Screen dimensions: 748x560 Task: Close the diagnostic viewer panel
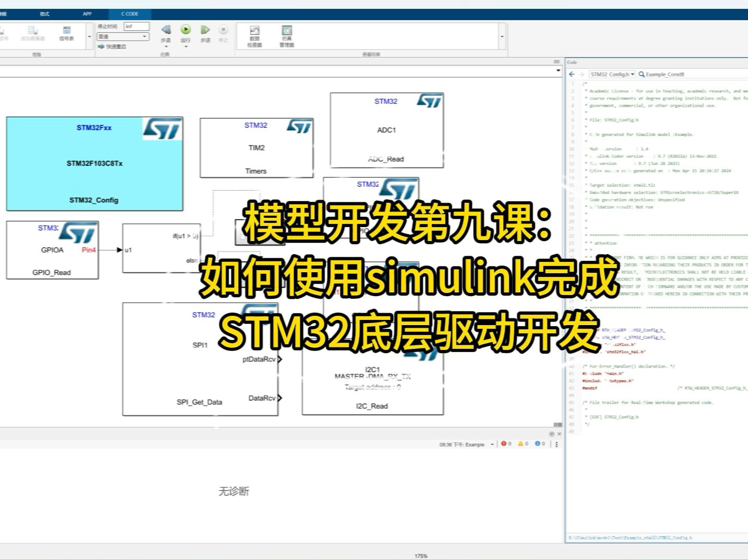tap(559, 434)
